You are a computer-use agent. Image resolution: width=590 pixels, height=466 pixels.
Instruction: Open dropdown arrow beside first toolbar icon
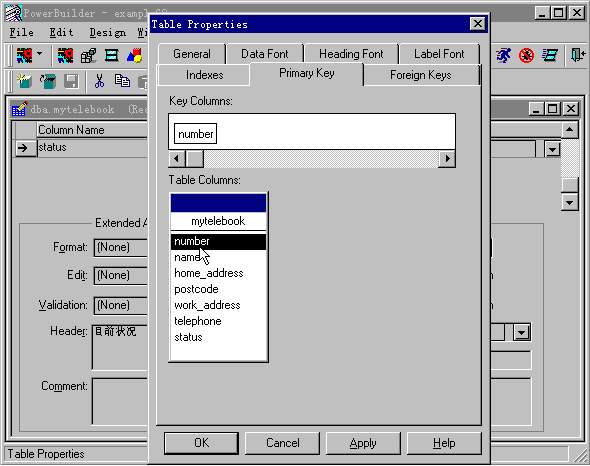(40, 54)
